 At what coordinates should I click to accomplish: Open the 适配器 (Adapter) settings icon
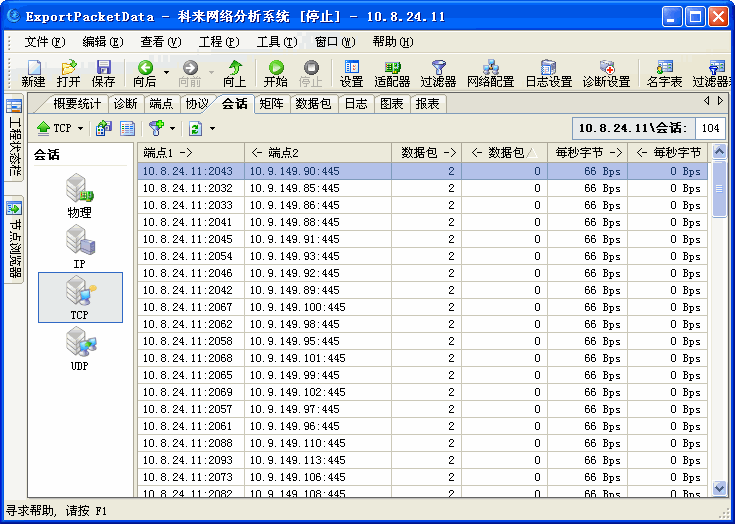click(392, 73)
